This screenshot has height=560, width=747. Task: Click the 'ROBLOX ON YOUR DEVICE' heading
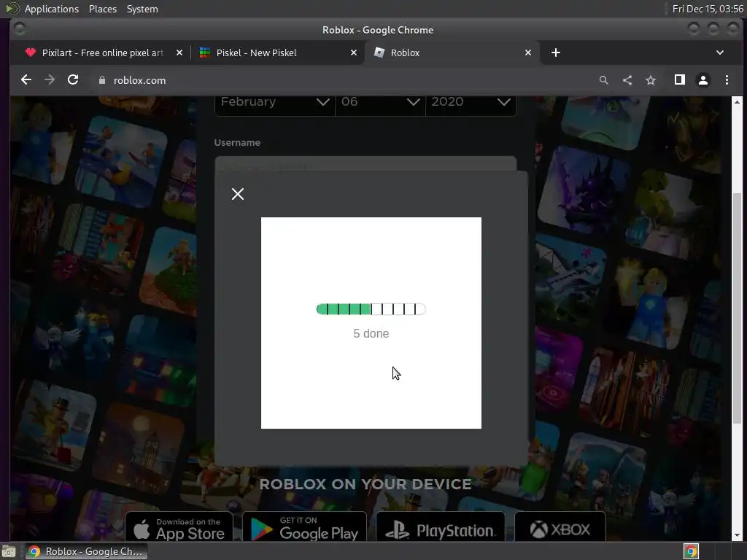(x=365, y=484)
